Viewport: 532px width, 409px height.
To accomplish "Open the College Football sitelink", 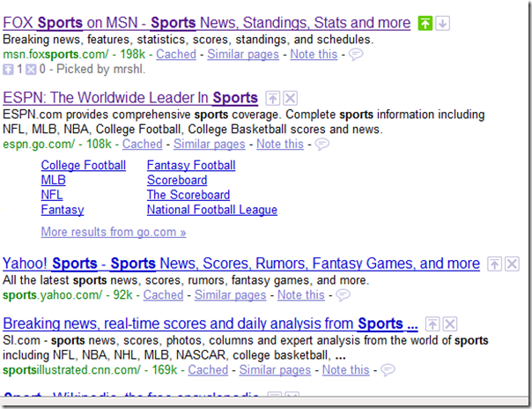I will pyautogui.click(x=84, y=166).
